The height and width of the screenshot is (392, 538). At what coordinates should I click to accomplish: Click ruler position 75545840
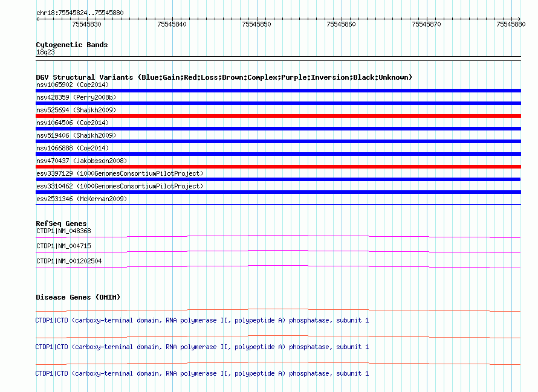172,24
